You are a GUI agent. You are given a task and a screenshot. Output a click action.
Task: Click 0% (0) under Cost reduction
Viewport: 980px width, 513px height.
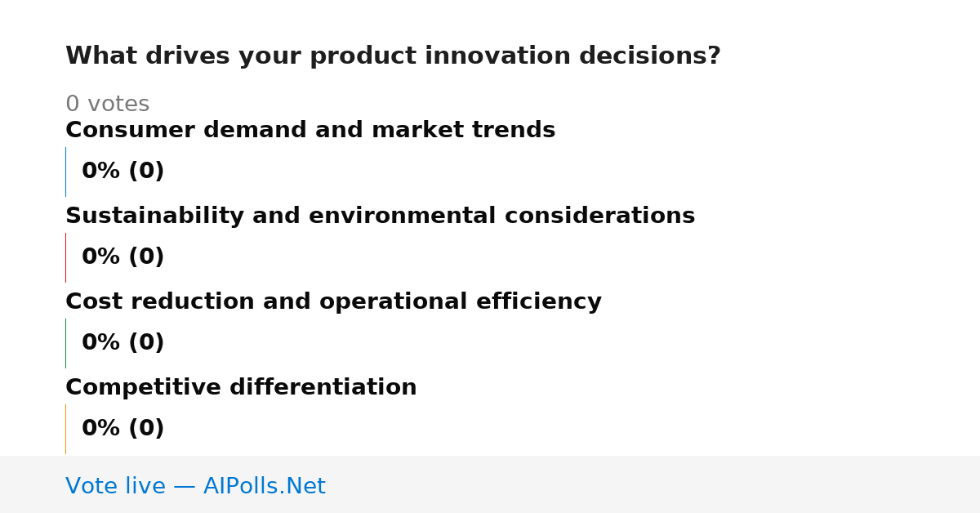pyautogui.click(x=123, y=343)
